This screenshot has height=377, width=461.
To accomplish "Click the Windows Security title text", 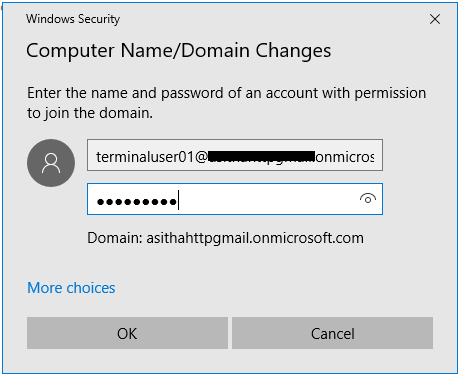I will (73, 19).
